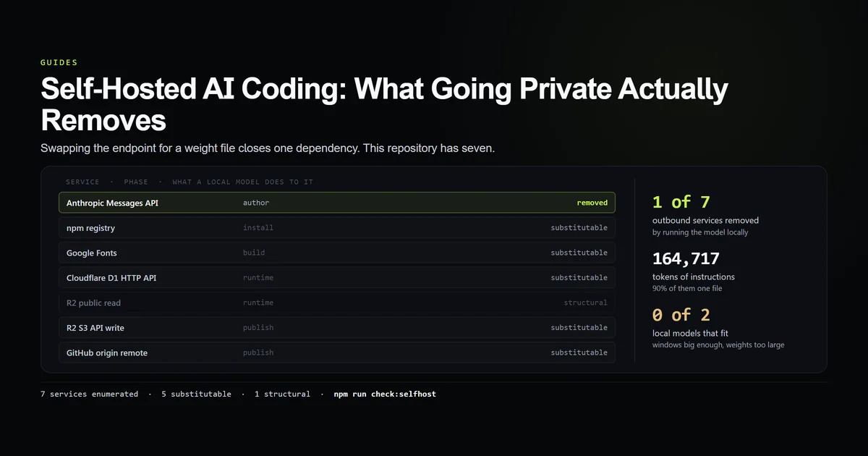Select the R2 public read row
The image size is (868, 456).
337,303
